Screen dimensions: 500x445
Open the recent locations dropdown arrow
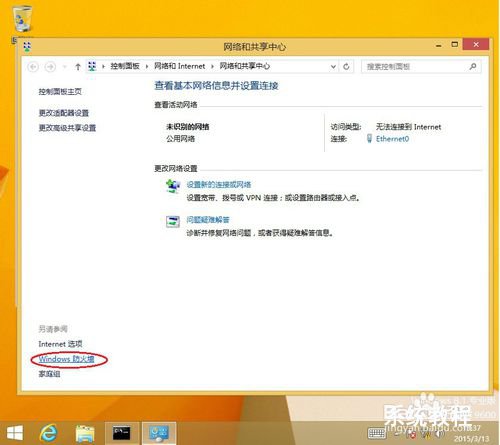click(65, 67)
